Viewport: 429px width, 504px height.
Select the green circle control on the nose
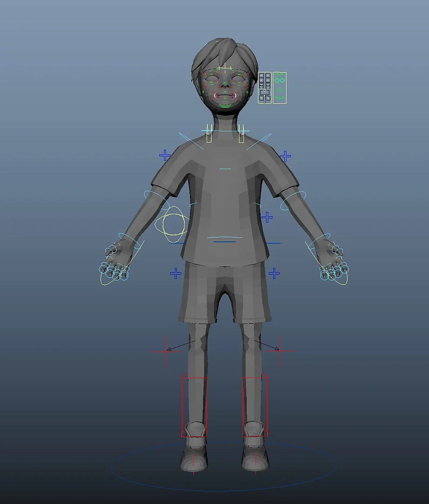225,84
